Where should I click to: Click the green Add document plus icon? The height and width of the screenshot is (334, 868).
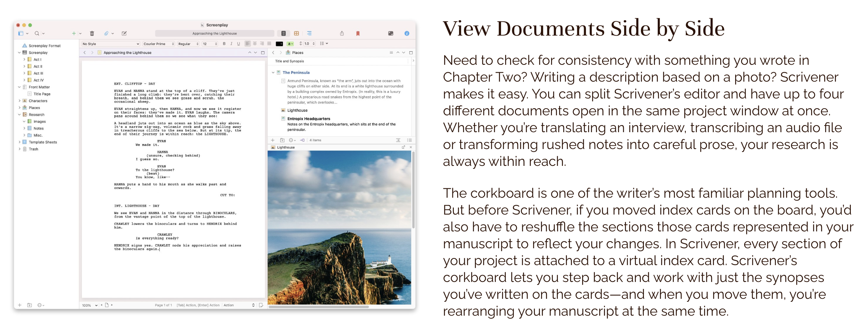(74, 33)
